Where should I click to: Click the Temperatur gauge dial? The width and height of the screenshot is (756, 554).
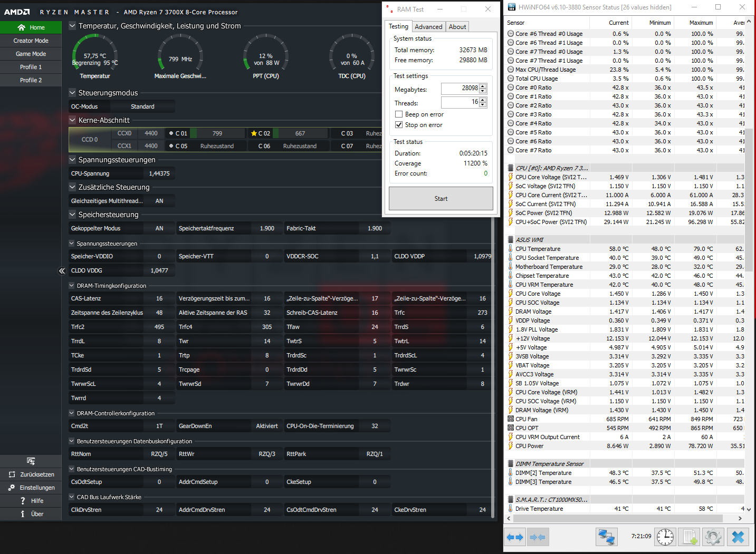click(95, 56)
